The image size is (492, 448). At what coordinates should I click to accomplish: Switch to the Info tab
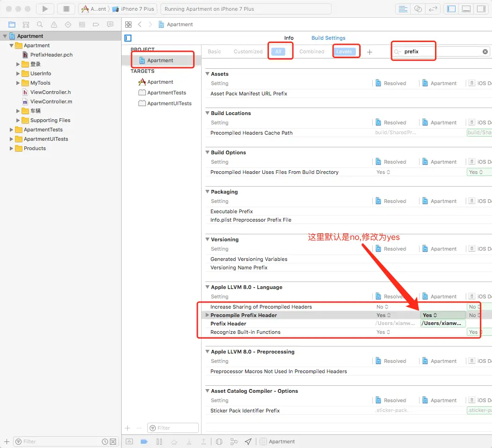tap(289, 38)
